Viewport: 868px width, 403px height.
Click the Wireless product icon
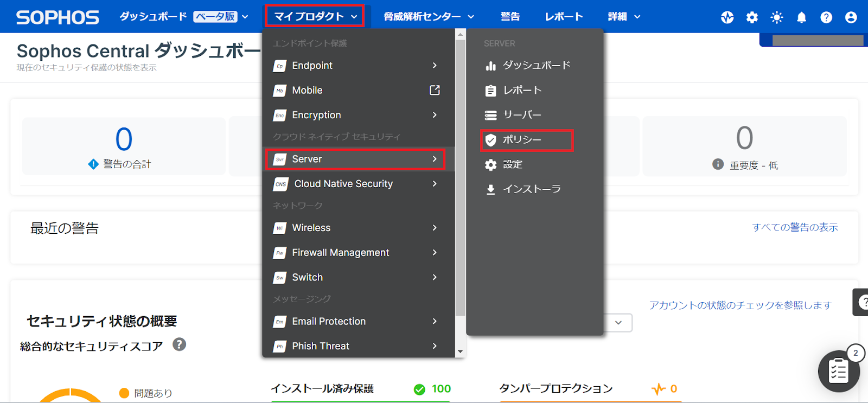click(280, 228)
